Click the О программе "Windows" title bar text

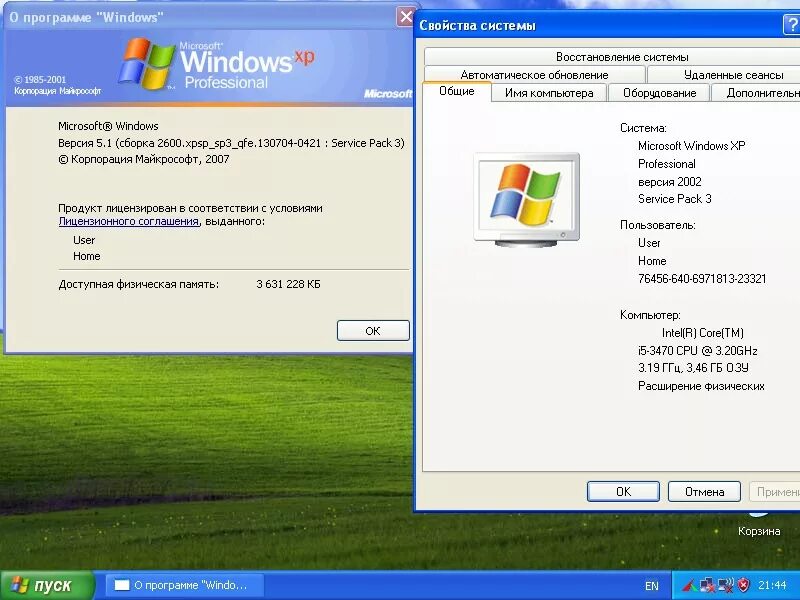86,17
